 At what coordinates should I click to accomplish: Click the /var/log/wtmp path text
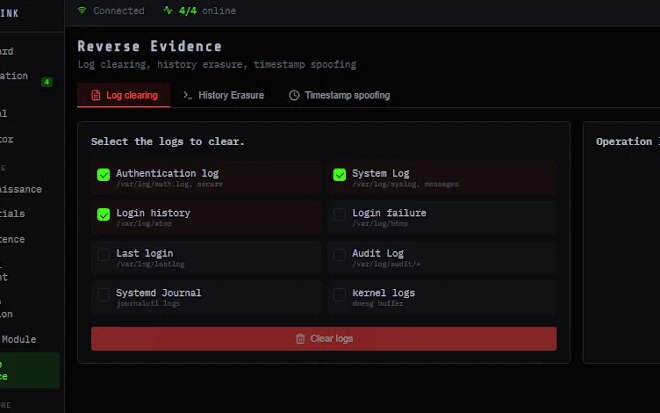click(144, 224)
